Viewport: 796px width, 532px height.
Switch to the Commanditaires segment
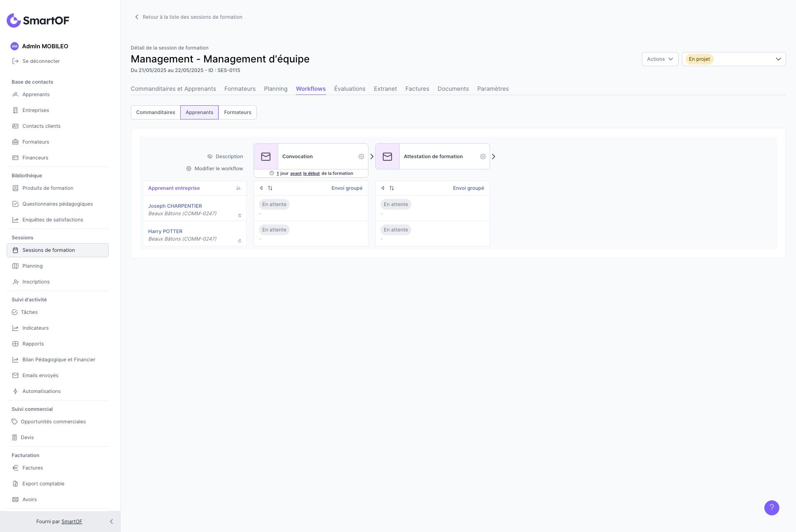point(155,112)
